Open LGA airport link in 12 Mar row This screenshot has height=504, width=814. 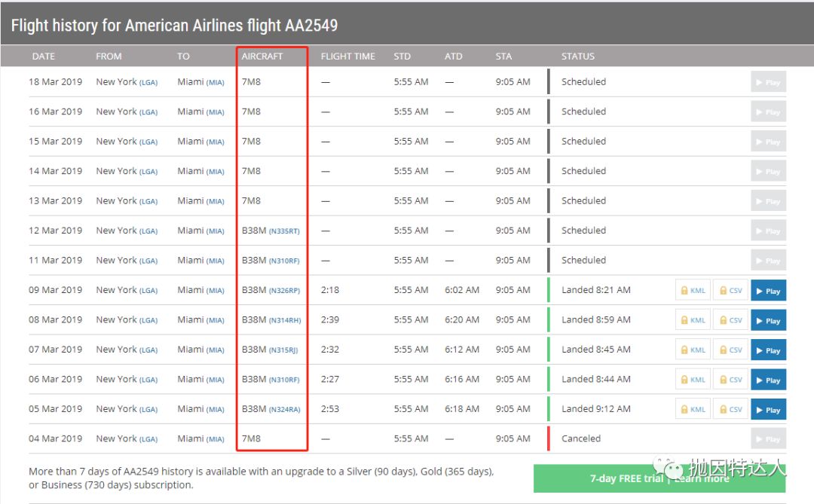pyautogui.click(x=148, y=231)
